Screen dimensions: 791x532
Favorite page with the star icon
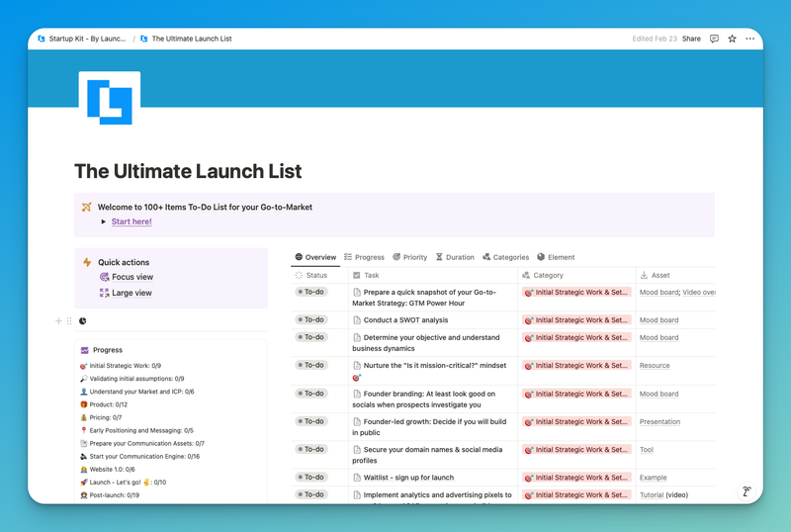pyautogui.click(x=732, y=39)
